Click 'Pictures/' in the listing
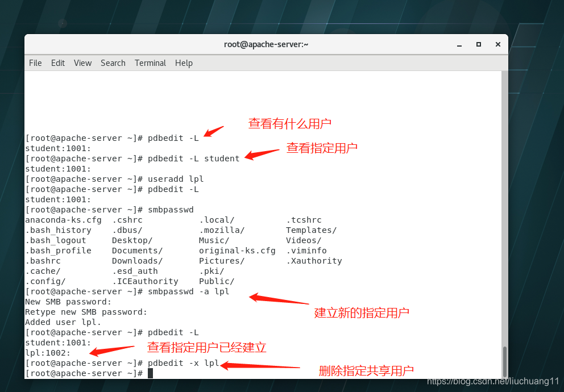This screenshot has width=564, height=392. (222, 261)
